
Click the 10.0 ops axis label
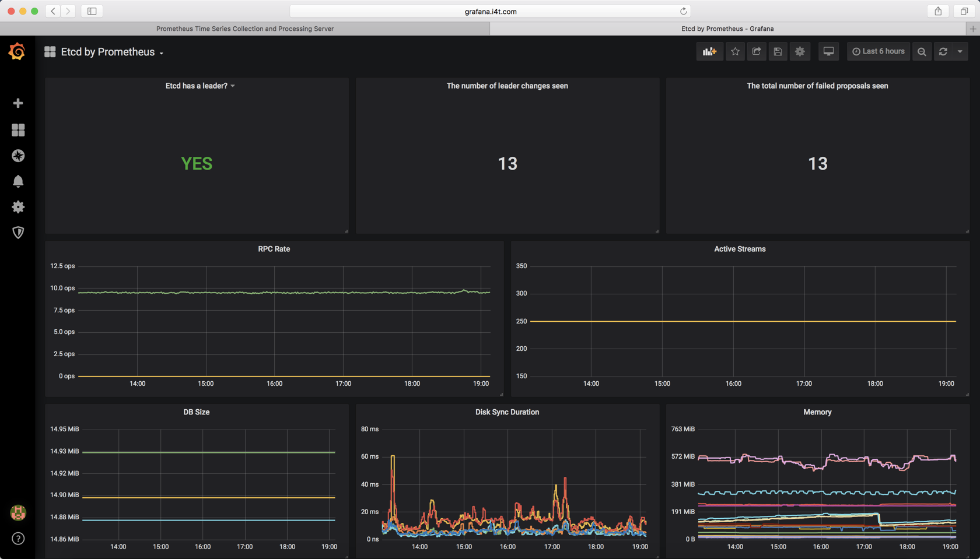pyautogui.click(x=62, y=288)
